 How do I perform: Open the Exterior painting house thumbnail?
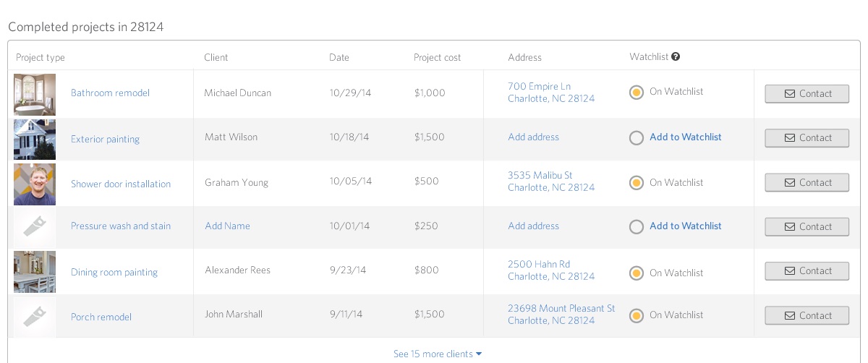[x=35, y=139]
